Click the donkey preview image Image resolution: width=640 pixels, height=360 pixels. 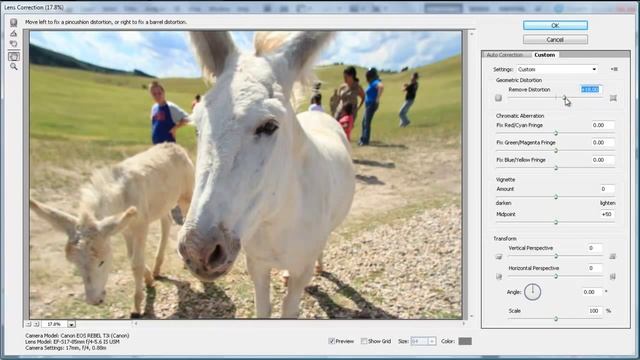(x=246, y=175)
